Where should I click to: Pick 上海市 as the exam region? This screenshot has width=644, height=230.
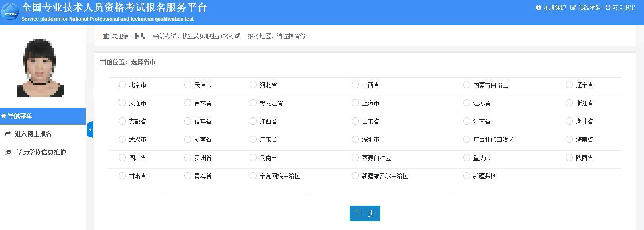coord(355,103)
